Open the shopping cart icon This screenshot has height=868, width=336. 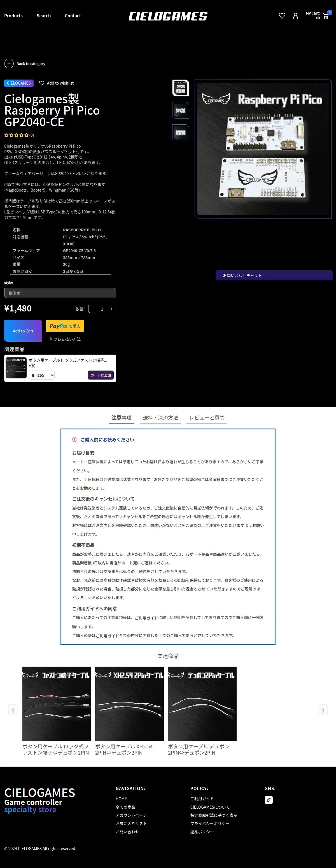[326, 16]
